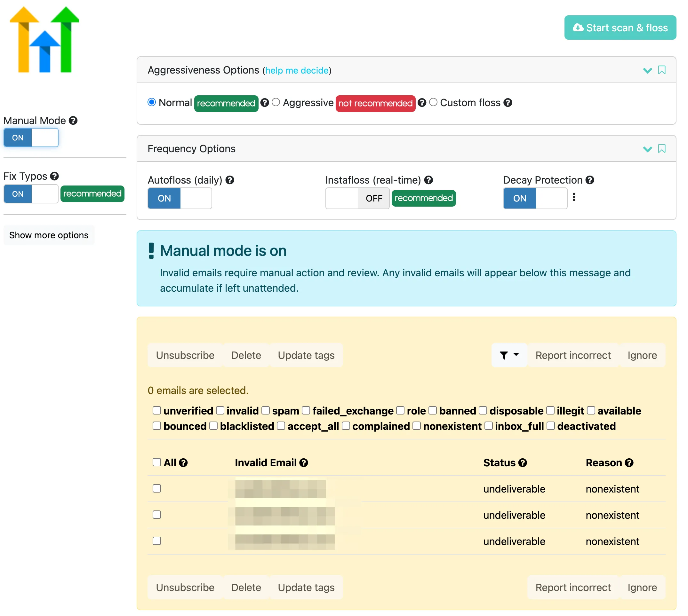The width and height of the screenshot is (688, 616).
Task: Collapse the Frequency Options panel chevron
Action: click(648, 149)
